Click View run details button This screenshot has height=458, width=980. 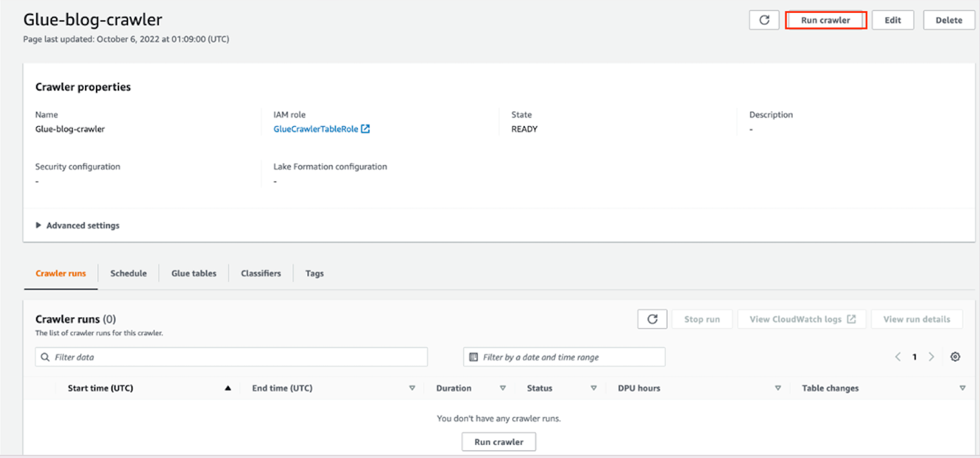pos(917,319)
